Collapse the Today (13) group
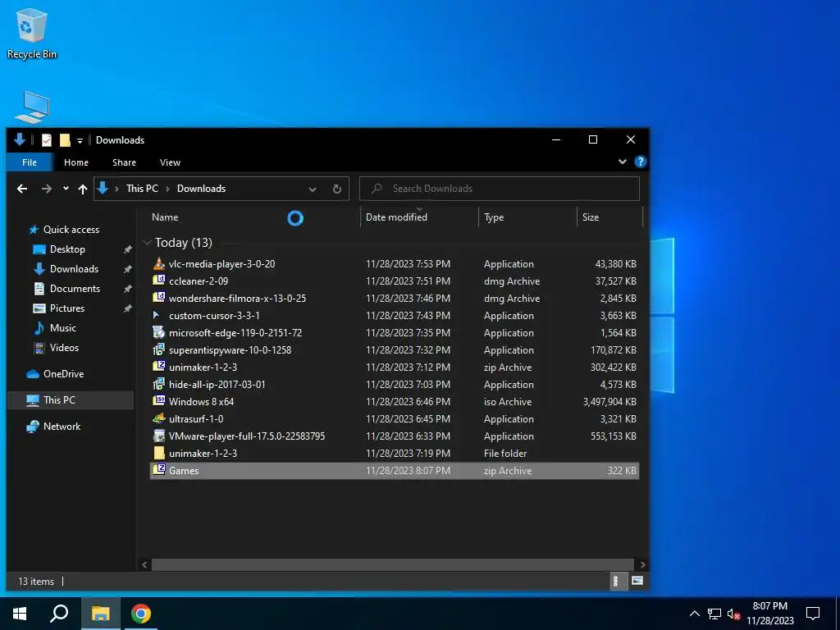Viewport: 840px width, 630px height. click(x=147, y=243)
